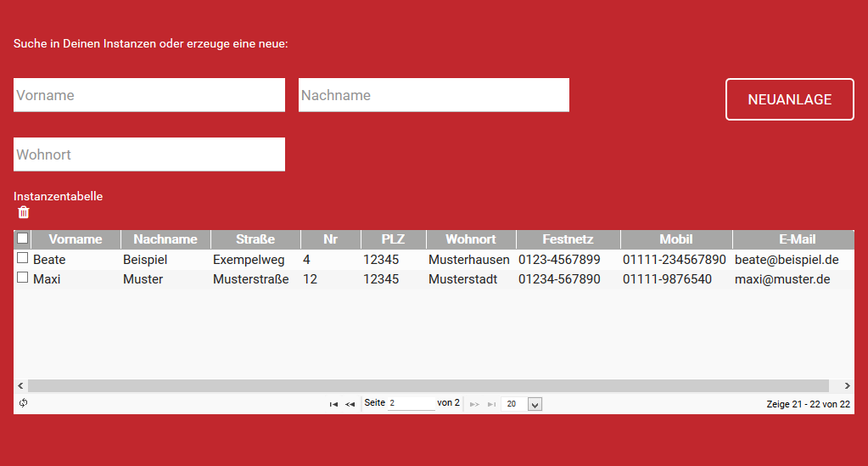Sort by Wohnort column header
The height and width of the screenshot is (466, 868).
(x=470, y=239)
